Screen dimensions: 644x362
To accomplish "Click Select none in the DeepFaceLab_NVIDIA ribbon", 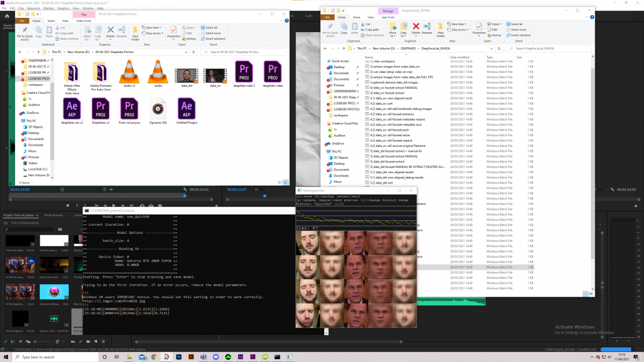I will coord(516,29).
